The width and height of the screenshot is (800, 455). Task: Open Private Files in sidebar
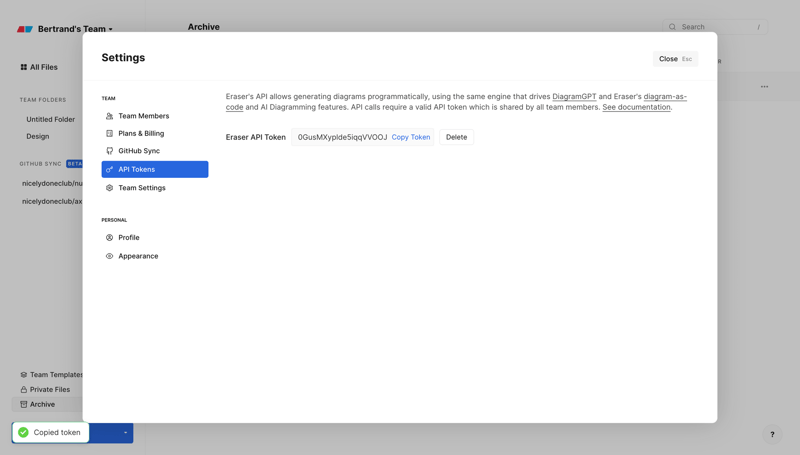49,389
